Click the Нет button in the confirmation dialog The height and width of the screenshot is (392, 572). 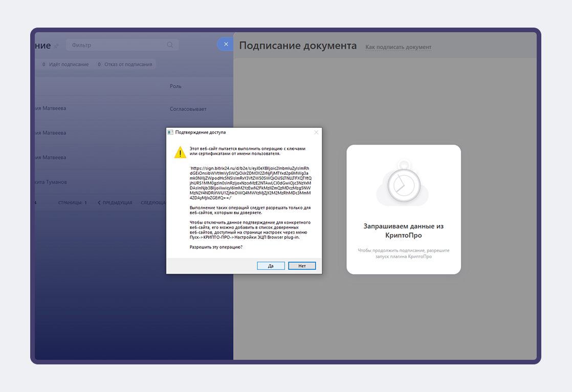(x=302, y=266)
